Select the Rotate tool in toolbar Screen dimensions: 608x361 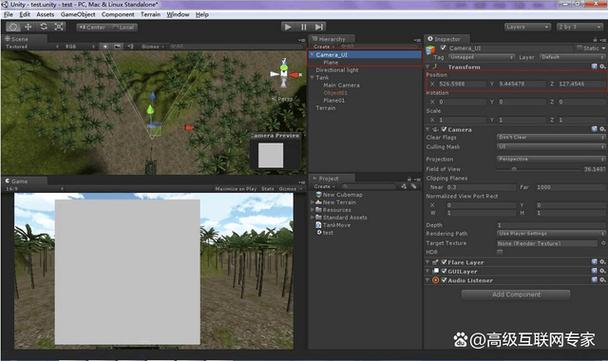[x=43, y=27]
